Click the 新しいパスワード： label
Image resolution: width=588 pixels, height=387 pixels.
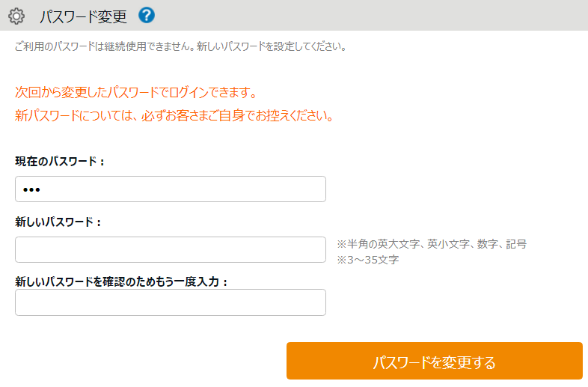point(58,222)
